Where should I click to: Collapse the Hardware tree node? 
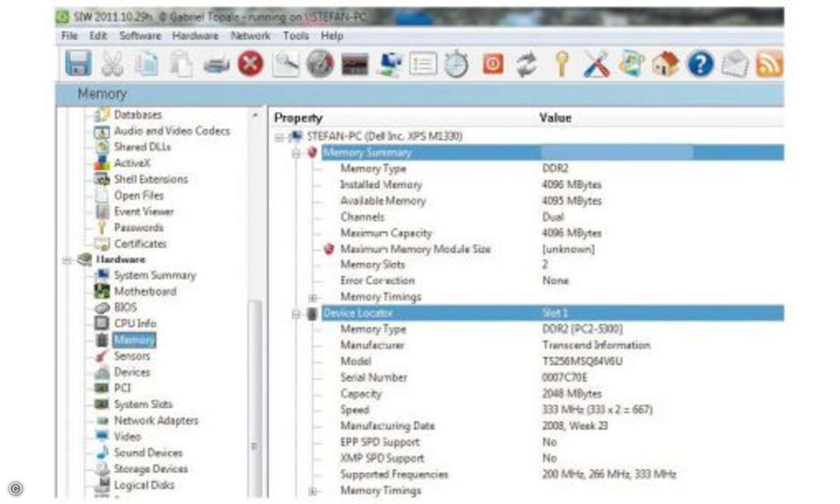coord(67,260)
